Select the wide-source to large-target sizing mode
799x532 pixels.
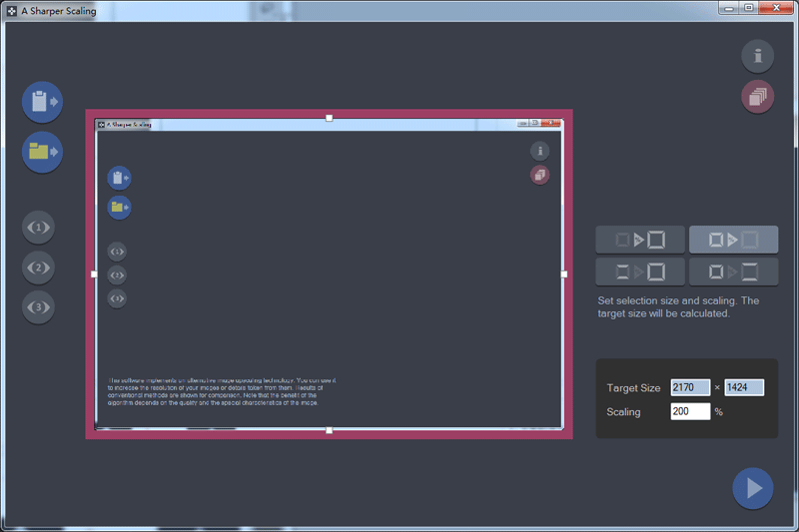click(x=640, y=271)
